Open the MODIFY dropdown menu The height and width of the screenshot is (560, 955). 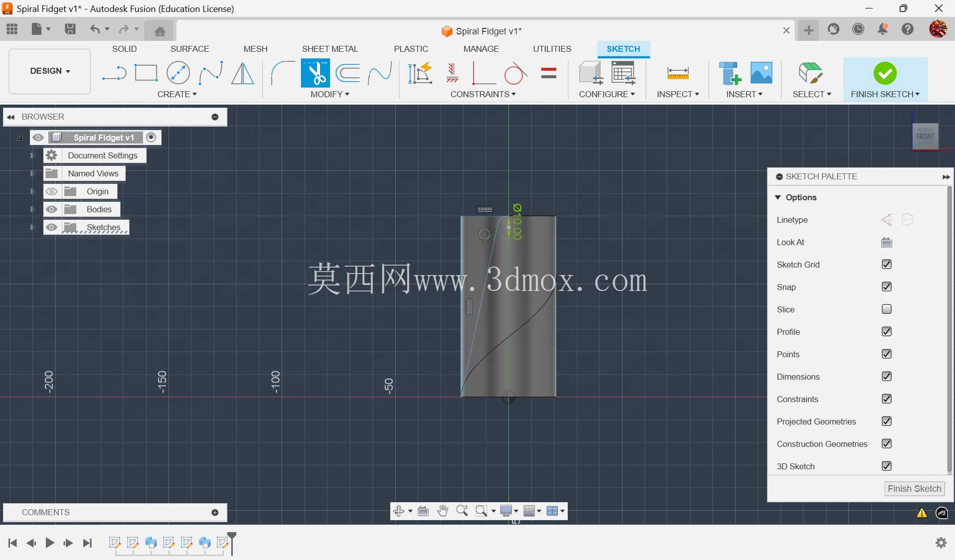[x=329, y=94]
